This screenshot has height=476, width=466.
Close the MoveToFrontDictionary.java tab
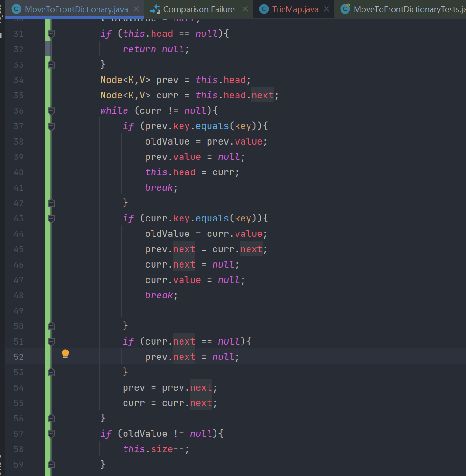point(136,9)
